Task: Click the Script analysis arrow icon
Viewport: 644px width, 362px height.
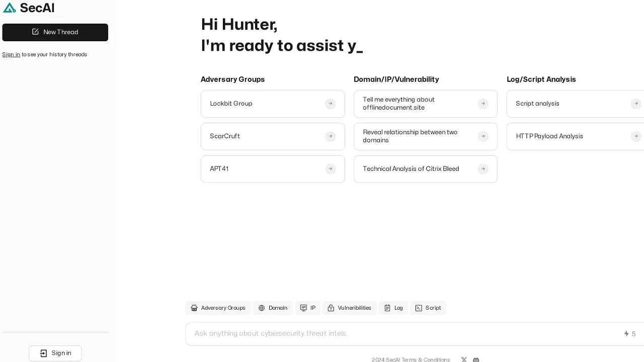Action: coord(636,104)
